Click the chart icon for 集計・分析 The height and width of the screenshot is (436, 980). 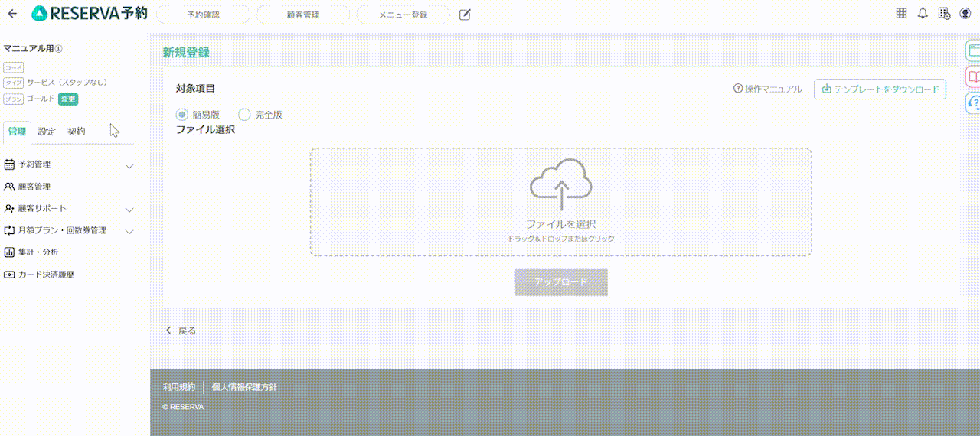coord(9,252)
